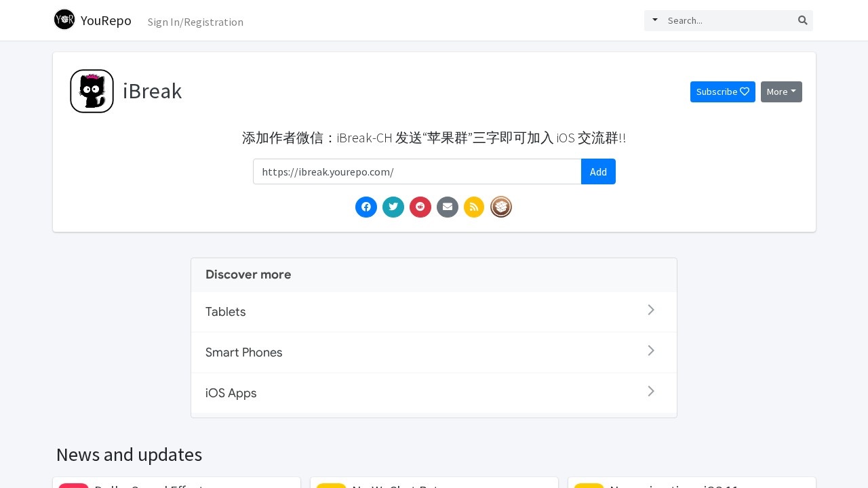
Task: Open the RSS feed icon
Action: point(474,207)
